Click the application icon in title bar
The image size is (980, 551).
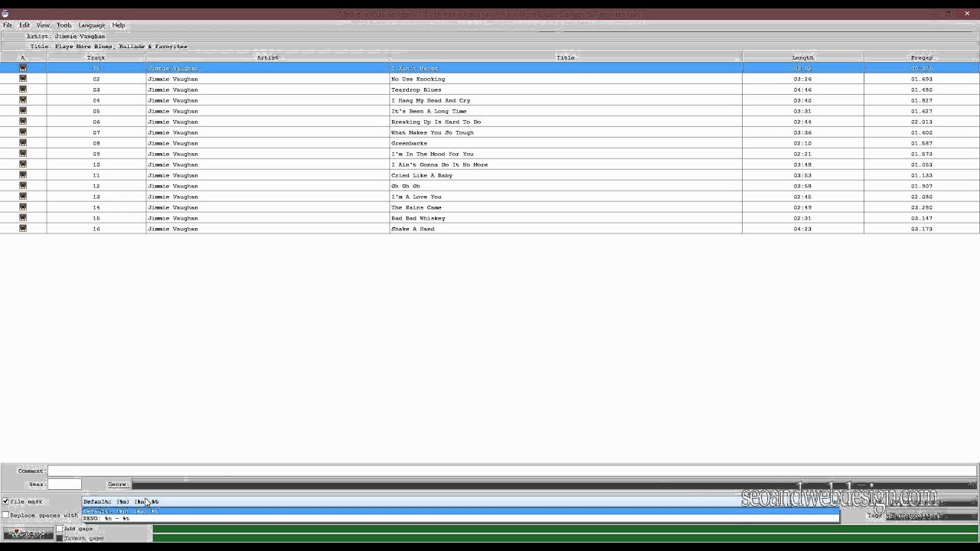(x=5, y=14)
